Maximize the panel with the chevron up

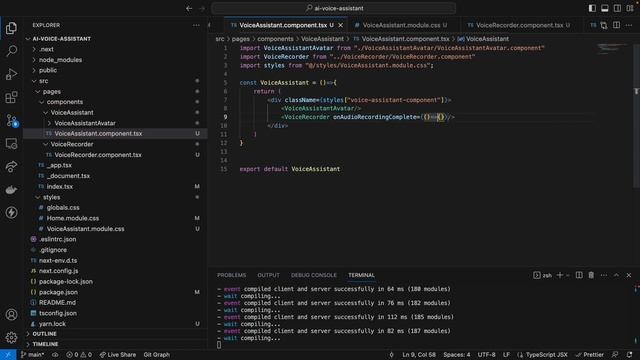[616, 276]
